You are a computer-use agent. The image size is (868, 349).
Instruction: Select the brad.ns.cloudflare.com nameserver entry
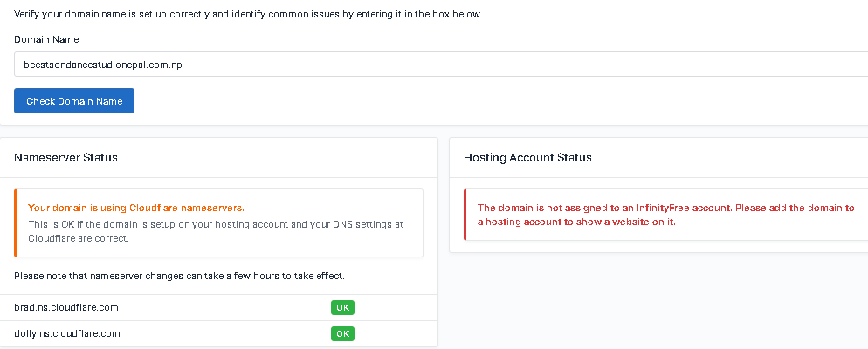(66, 307)
